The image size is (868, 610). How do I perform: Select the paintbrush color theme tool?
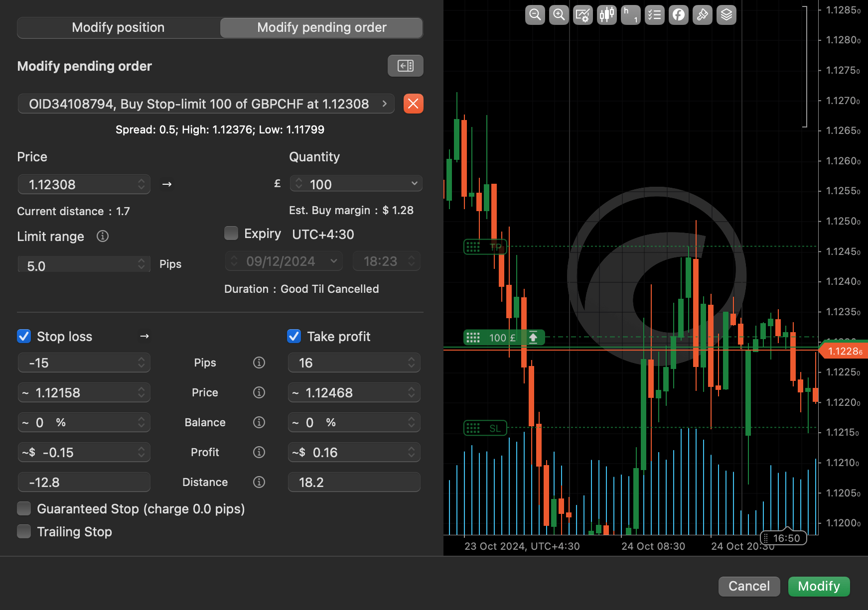[x=702, y=15]
